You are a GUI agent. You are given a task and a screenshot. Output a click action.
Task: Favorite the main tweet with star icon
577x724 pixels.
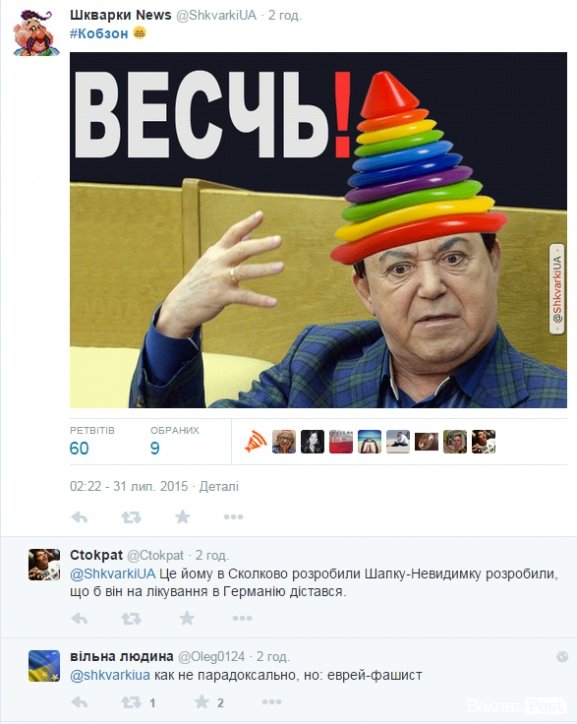click(183, 517)
